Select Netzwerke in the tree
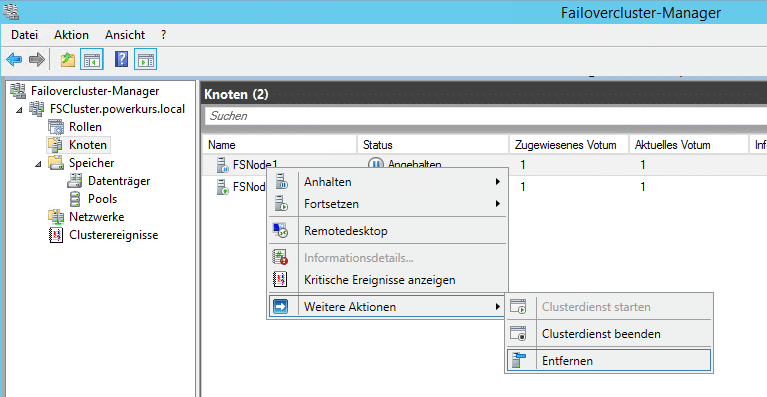 [96, 217]
